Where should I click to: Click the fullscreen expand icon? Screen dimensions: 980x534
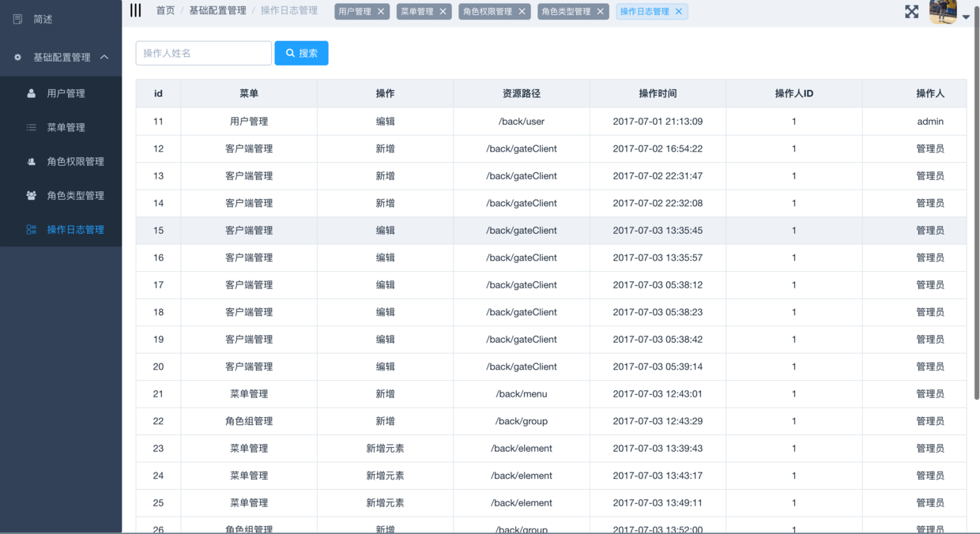[x=912, y=12]
